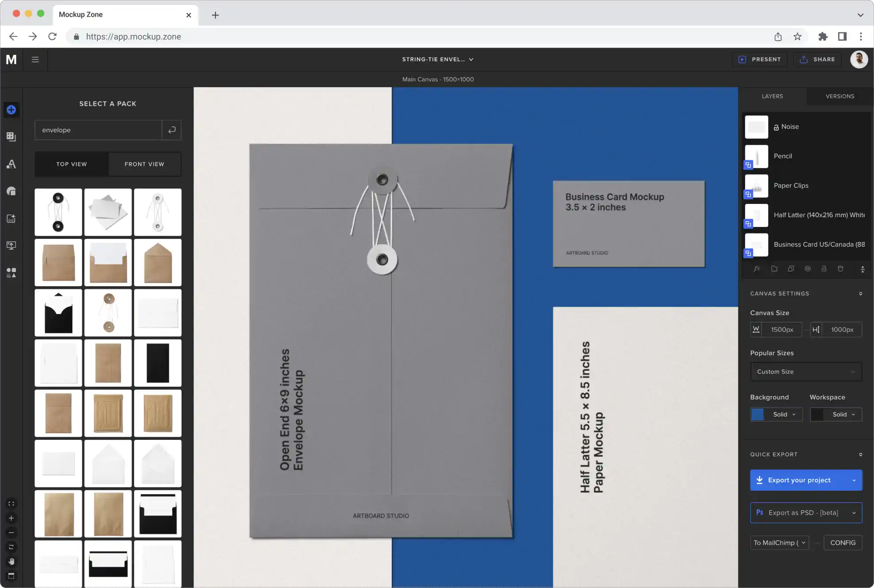Delete the selected layer using trash icon
The height and width of the screenshot is (588, 874).
[840, 269]
